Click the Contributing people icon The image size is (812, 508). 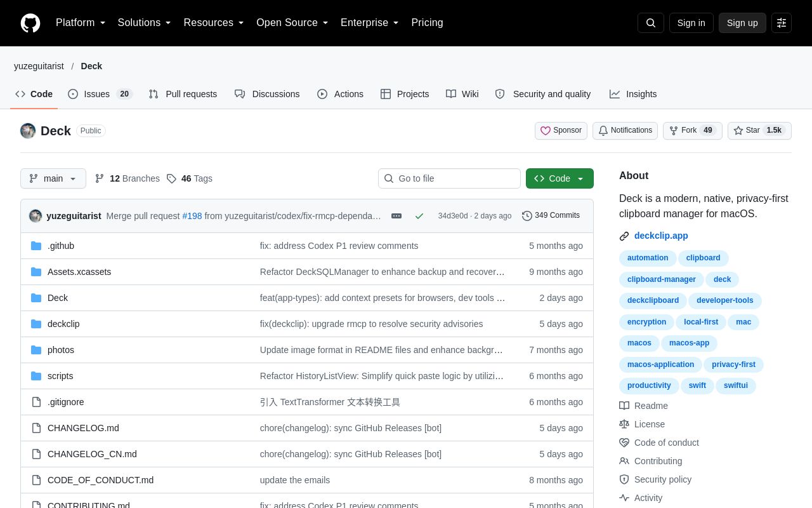point(624,461)
